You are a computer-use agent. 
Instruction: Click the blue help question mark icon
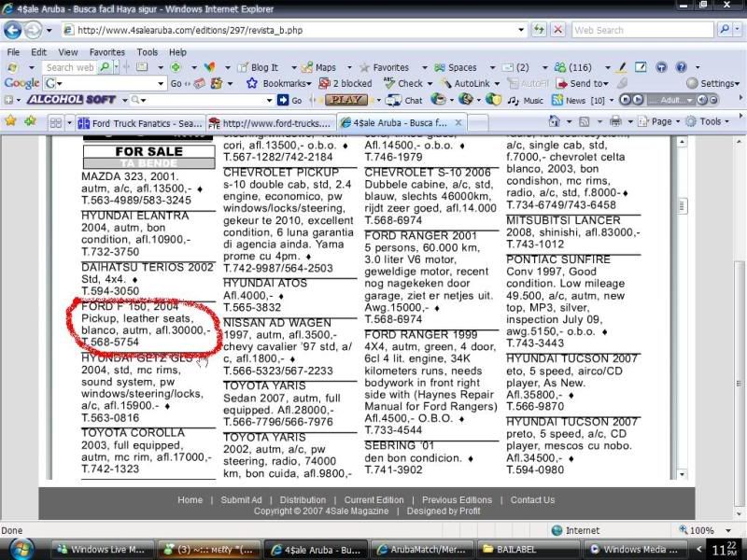pos(682,67)
